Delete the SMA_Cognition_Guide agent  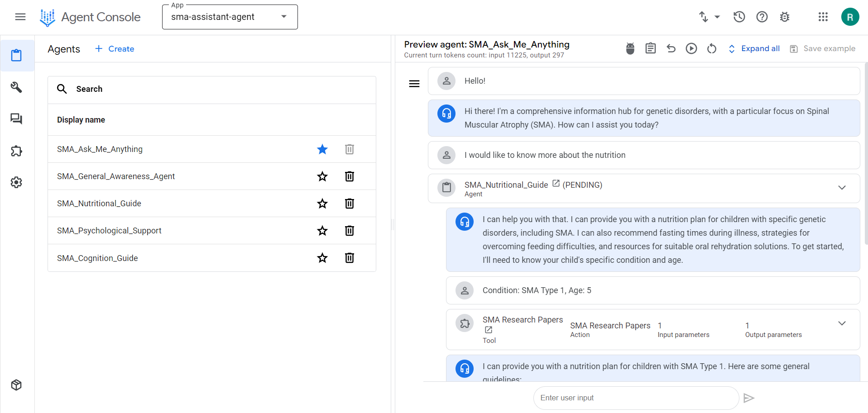tap(350, 258)
